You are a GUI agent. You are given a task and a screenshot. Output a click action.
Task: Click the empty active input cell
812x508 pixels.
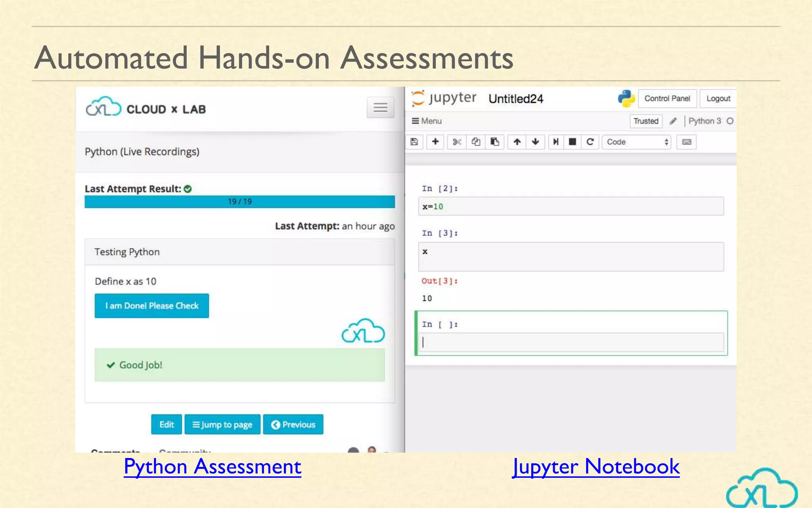click(x=571, y=342)
